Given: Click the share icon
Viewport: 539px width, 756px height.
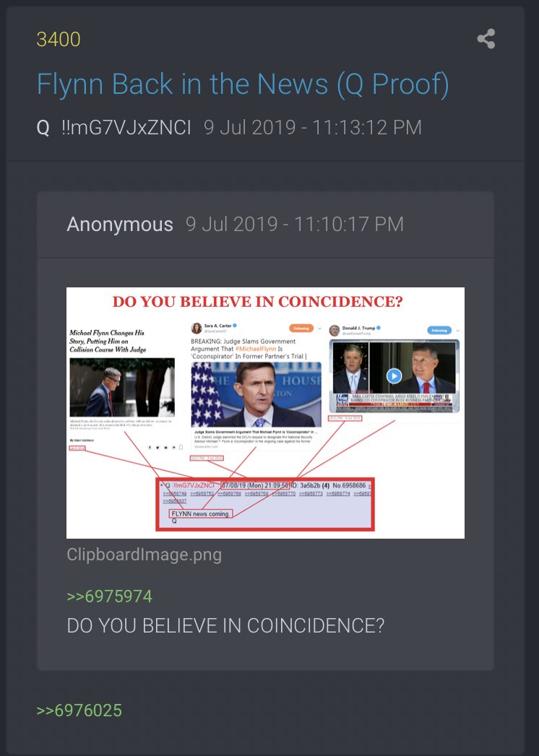Looking at the screenshot, I should [x=486, y=38].
